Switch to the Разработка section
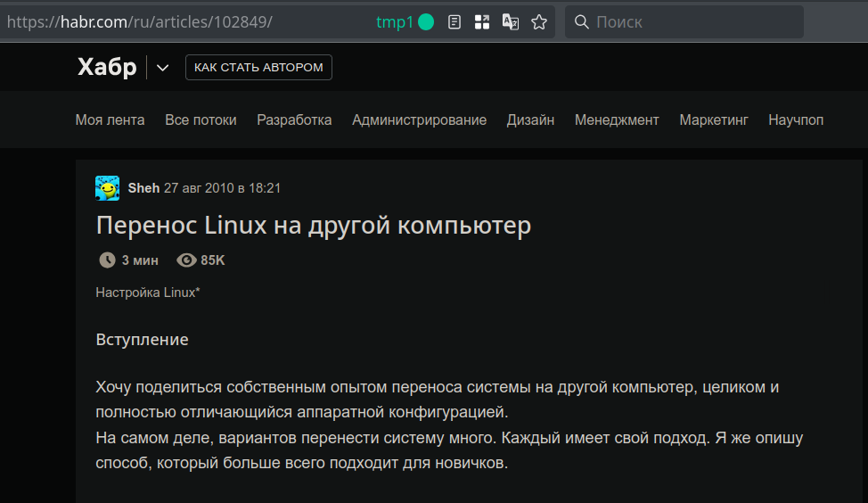868x503 pixels. pyautogui.click(x=294, y=120)
